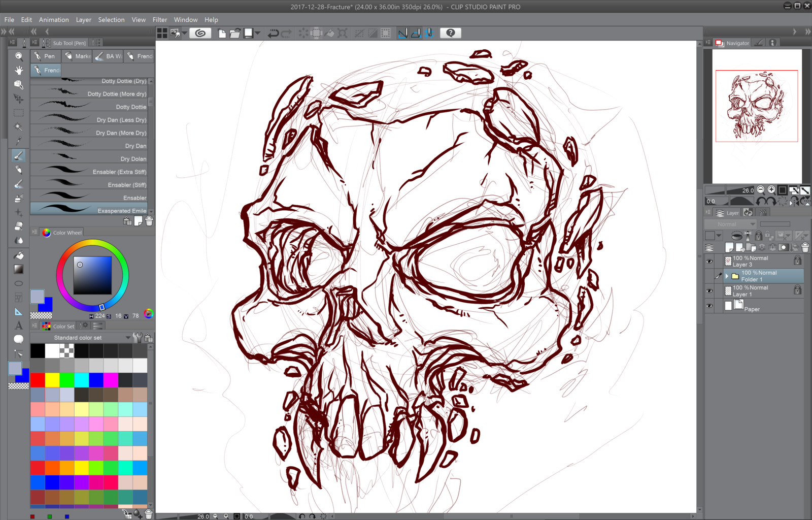Toggle Snap to Special Ruler in toolbar

416,33
